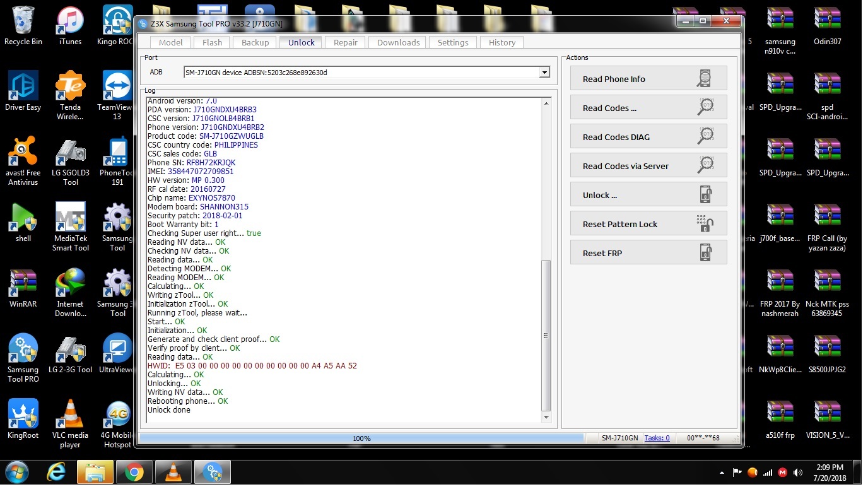Switch to the Model tab
The width and height of the screenshot is (868, 494).
pos(170,42)
